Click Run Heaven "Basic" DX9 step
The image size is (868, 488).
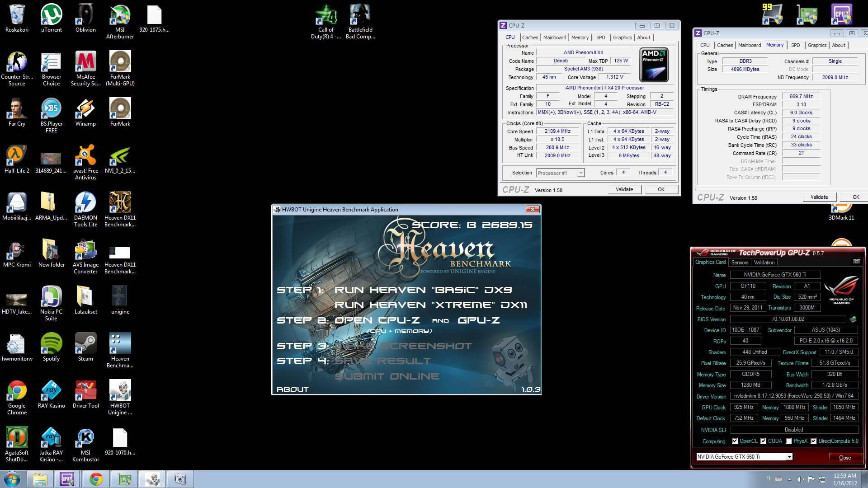point(423,290)
